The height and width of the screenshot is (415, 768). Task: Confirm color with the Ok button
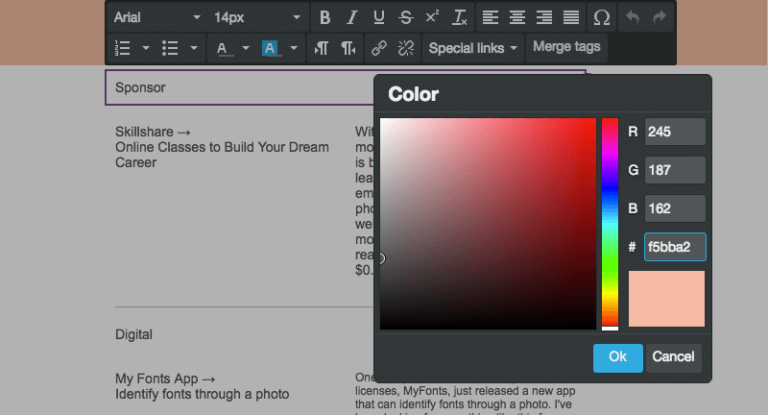pyautogui.click(x=617, y=357)
